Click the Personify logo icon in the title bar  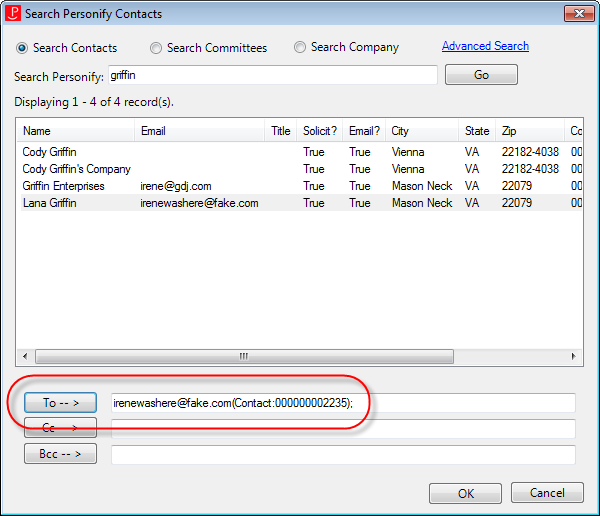coord(13,13)
